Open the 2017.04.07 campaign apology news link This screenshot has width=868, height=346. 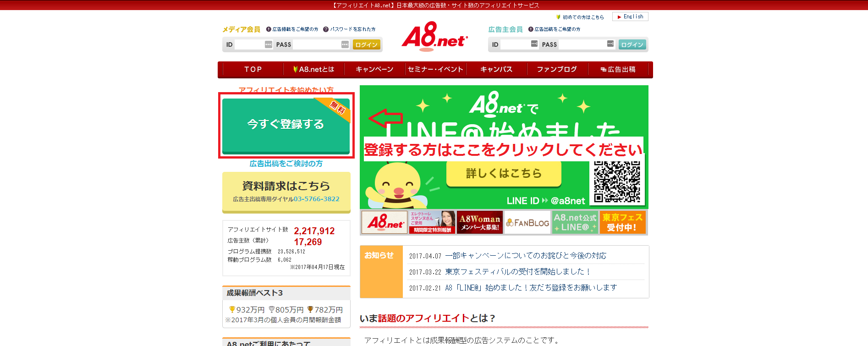tap(526, 256)
